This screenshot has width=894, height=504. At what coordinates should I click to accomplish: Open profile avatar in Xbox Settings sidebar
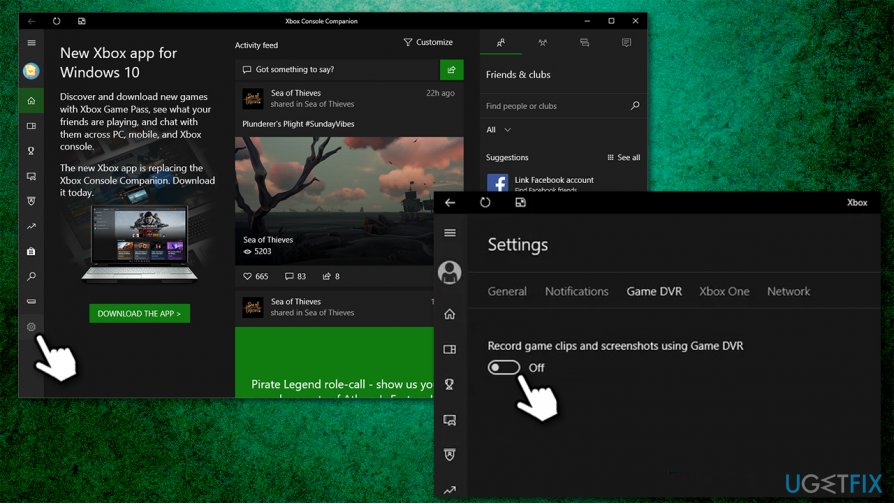450,273
